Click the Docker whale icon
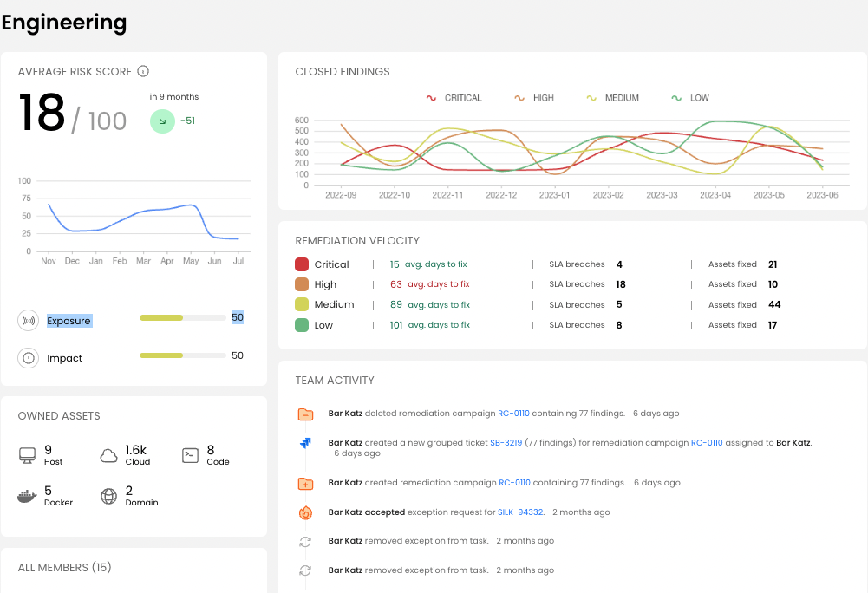This screenshot has width=868, height=593. click(27, 496)
